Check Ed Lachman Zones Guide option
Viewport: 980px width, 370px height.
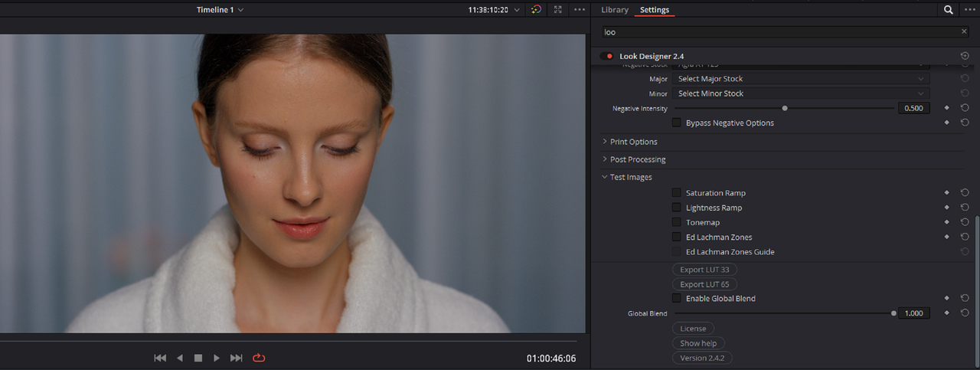tap(677, 251)
